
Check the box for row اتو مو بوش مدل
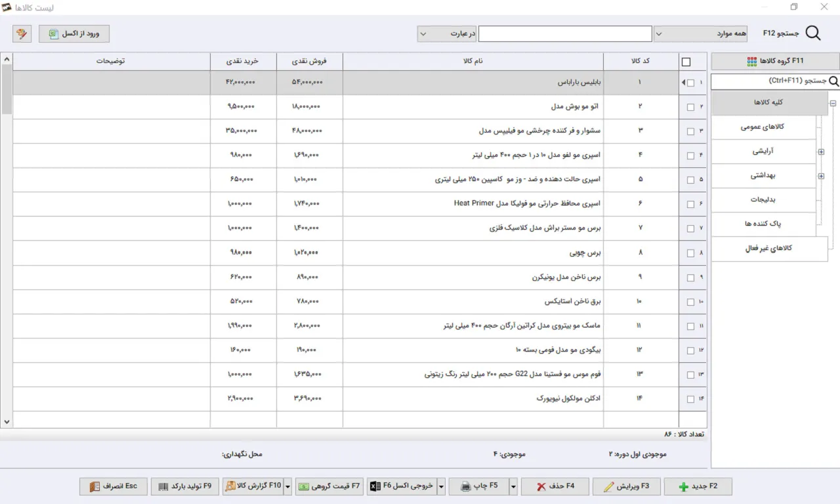(690, 107)
